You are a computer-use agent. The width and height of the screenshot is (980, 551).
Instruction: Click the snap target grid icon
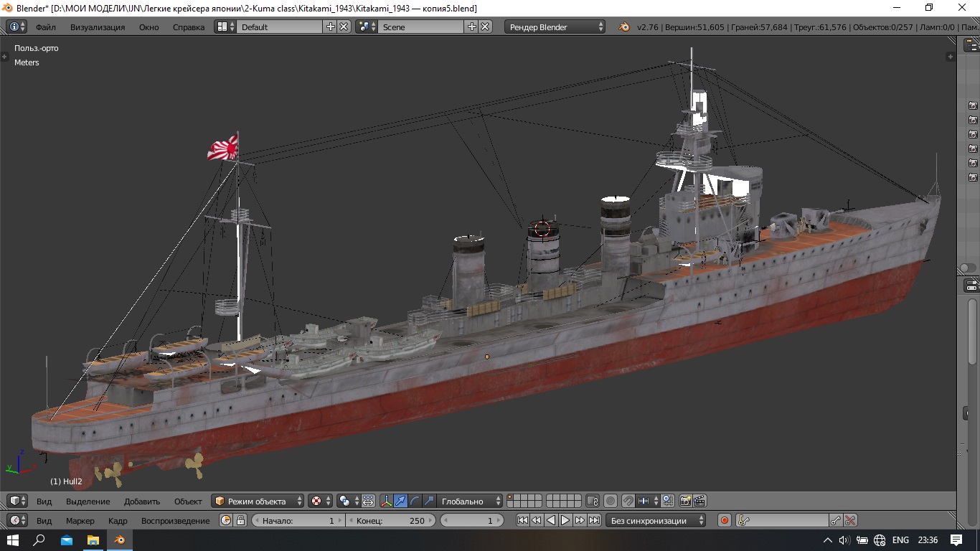point(668,501)
